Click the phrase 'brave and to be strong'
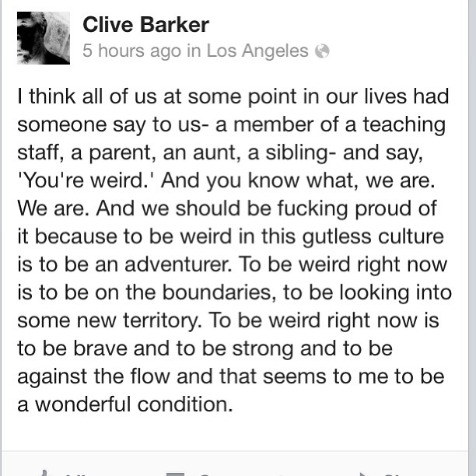 tap(184, 348)
